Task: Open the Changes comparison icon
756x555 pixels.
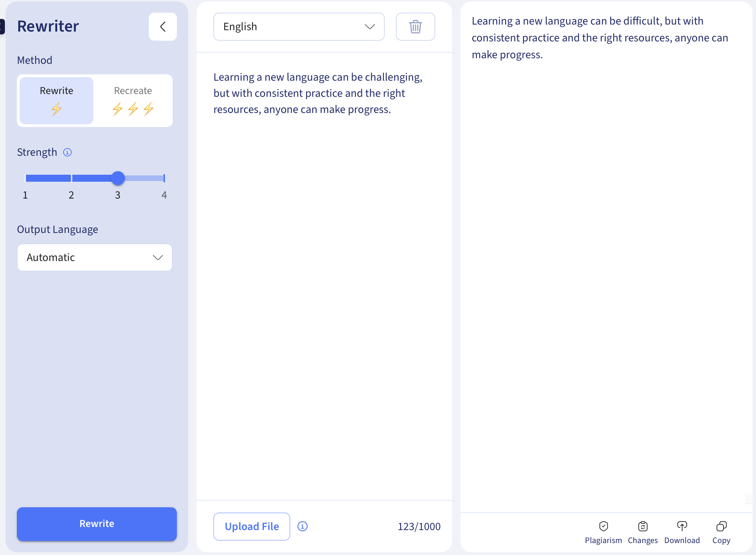Action: (643, 526)
